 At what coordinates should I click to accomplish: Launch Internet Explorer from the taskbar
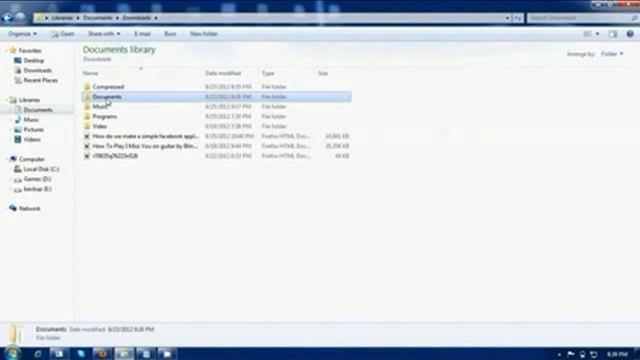click(x=38, y=354)
